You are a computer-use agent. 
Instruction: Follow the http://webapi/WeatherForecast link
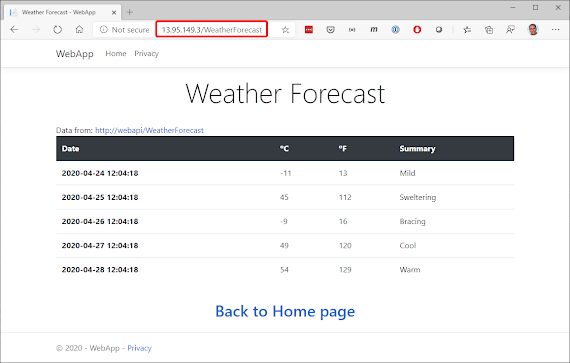click(x=149, y=130)
